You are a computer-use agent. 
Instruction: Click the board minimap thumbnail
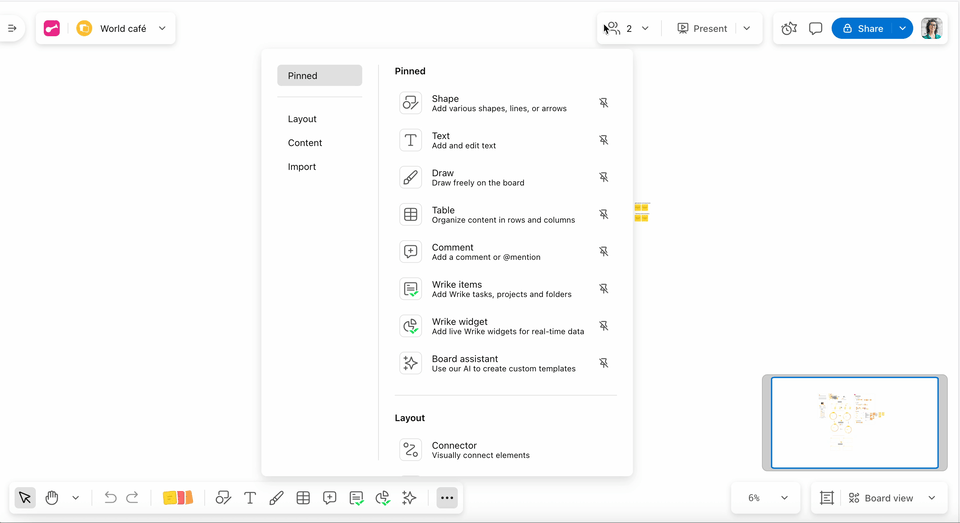point(855,423)
